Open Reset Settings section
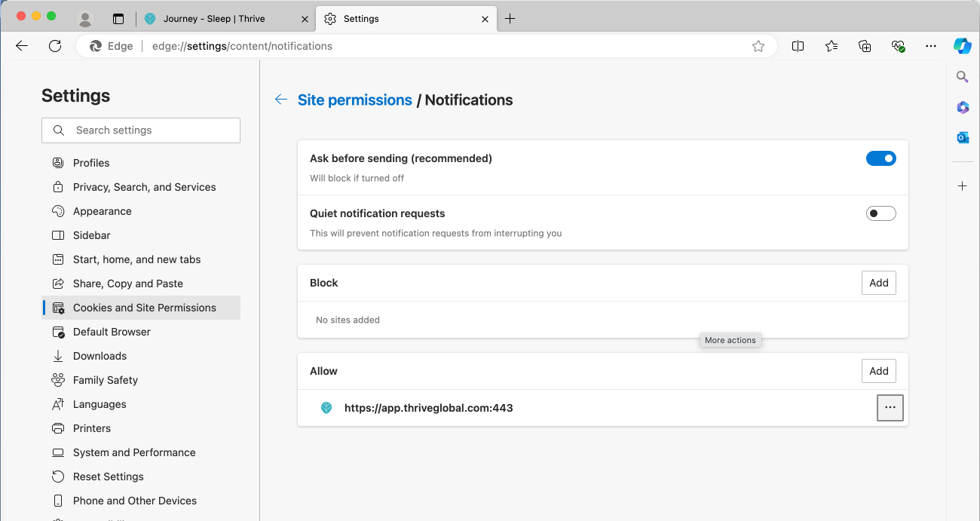Image resolution: width=980 pixels, height=521 pixels. coord(141,477)
